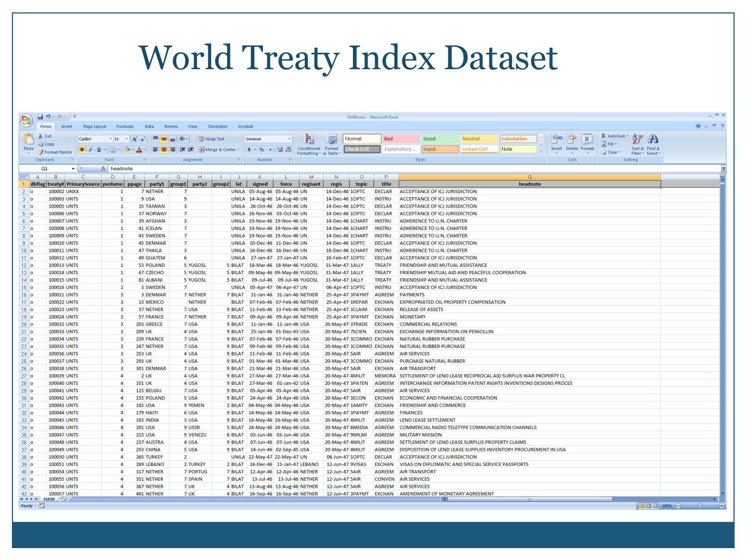Switch to the Developer ribbon tab
This screenshot has height=560, width=747.
click(218, 126)
